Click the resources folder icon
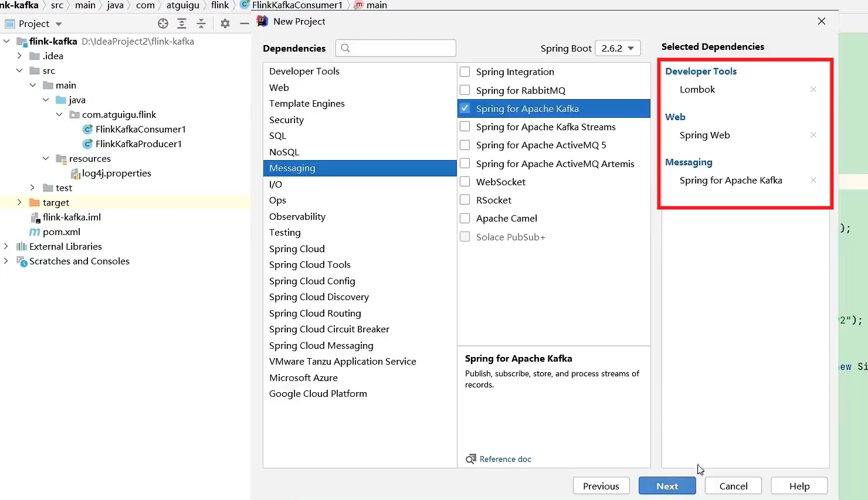Image resolution: width=868 pixels, height=500 pixels. pos(61,159)
